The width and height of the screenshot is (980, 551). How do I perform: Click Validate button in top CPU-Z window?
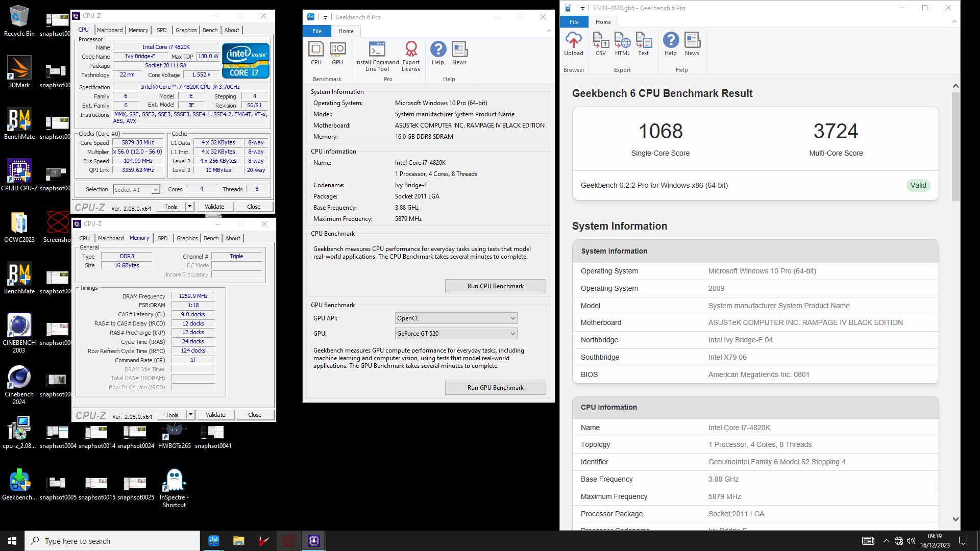[x=214, y=207]
